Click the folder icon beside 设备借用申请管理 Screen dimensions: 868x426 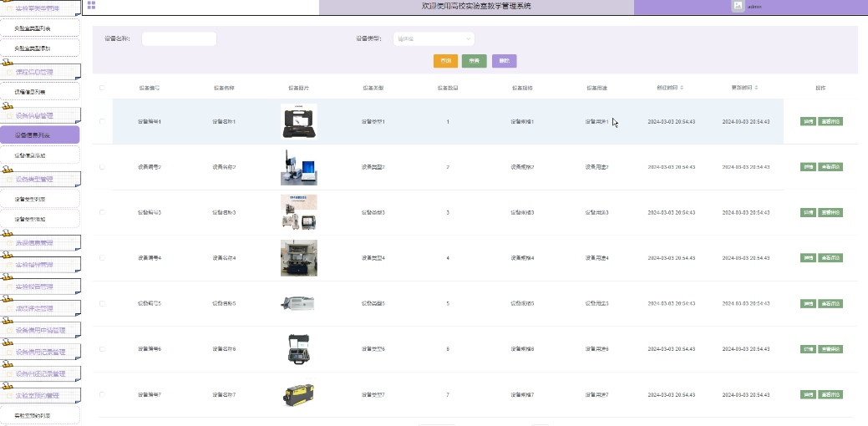[x=9, y=330]
